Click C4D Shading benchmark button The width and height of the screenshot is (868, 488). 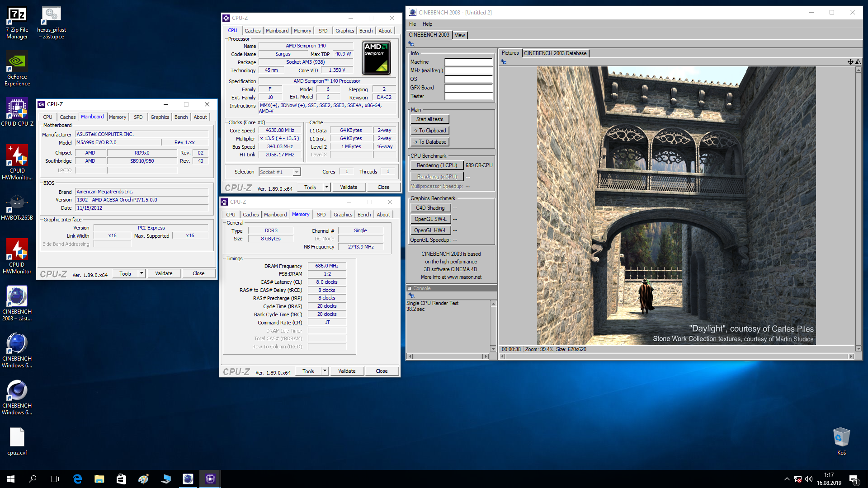point(430,208)
